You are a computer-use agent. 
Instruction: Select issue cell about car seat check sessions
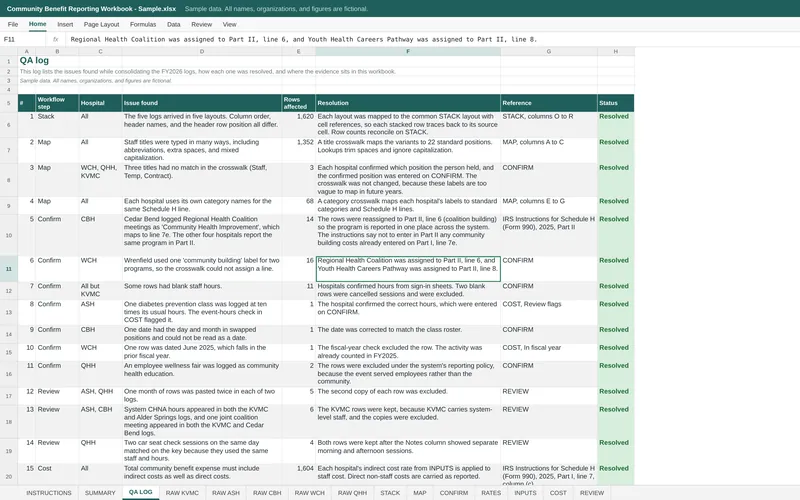tap(202, 451)
